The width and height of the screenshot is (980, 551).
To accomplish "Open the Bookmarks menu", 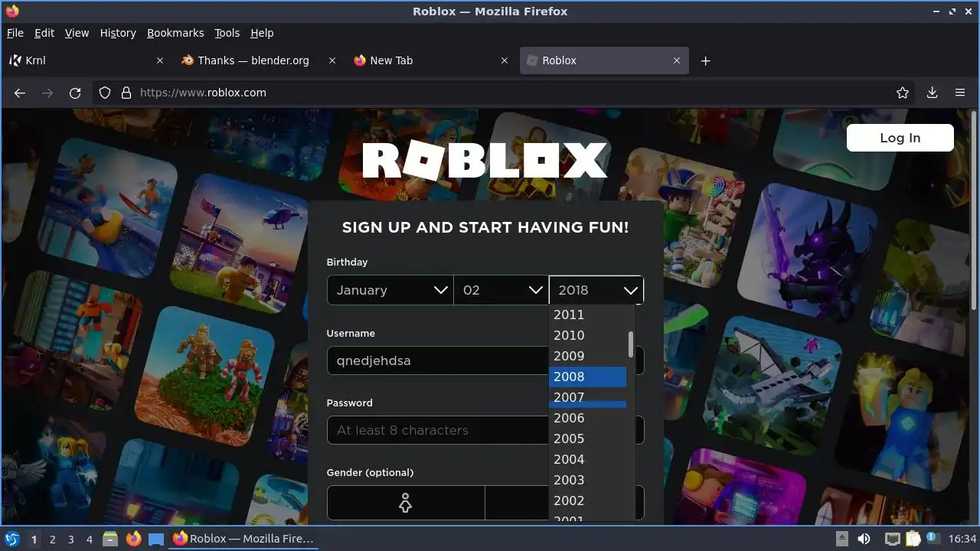I will pyautogui.click(x=175, y=33).
